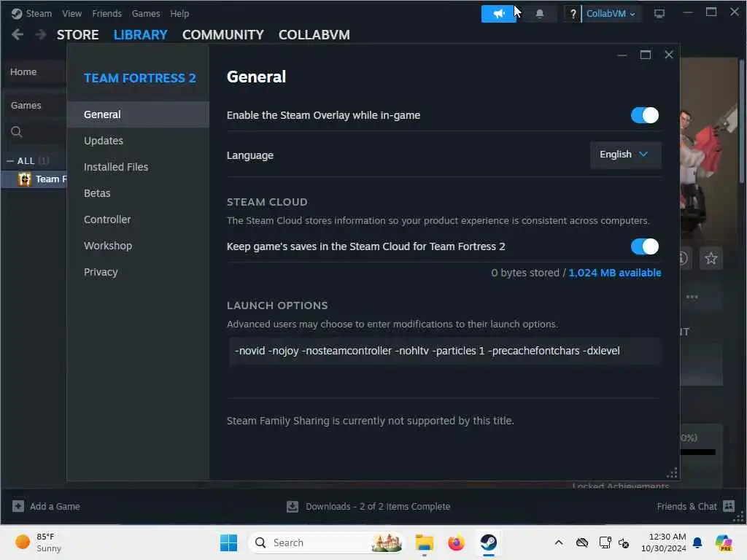The height and width of the screenshot is (560, 747).
Task: Open the Games menu
Action: tap(146, 14)
